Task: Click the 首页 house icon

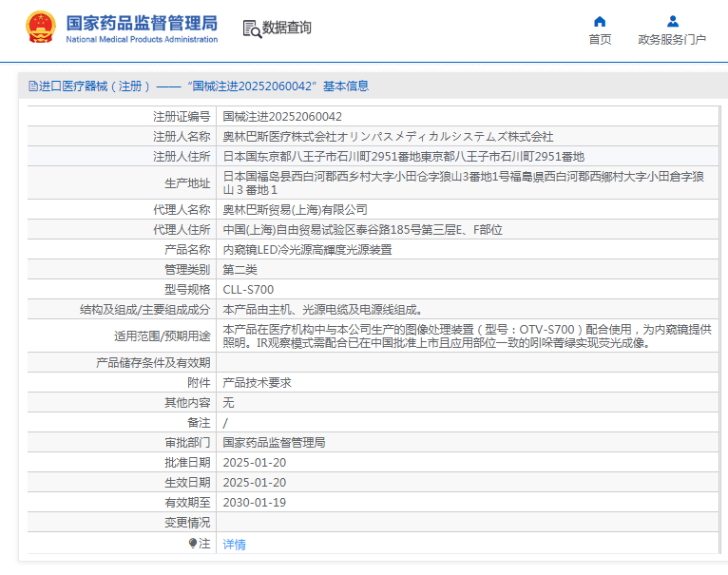Action: (x=600, y=21)
